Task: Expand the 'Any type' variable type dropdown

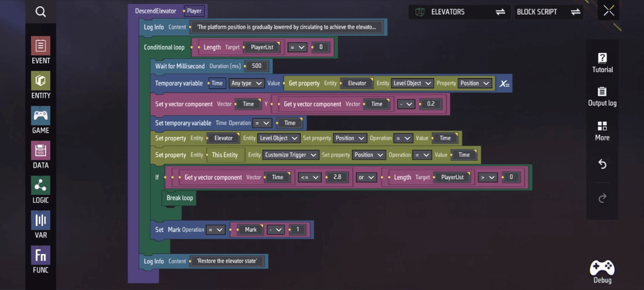Action: 247,84
